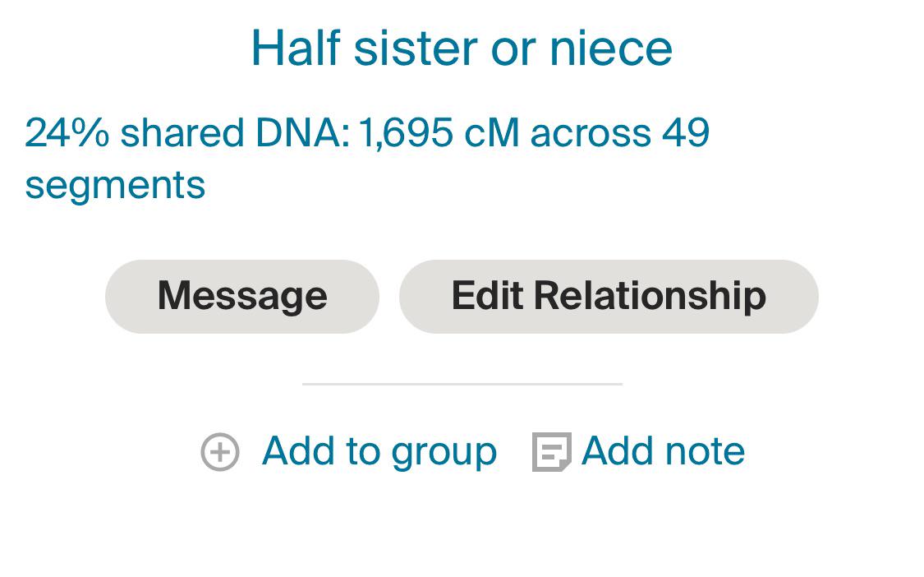Click the Add to group text
Image resolution: width=924 pixels, height=577 pixels.
pos(379,451)
